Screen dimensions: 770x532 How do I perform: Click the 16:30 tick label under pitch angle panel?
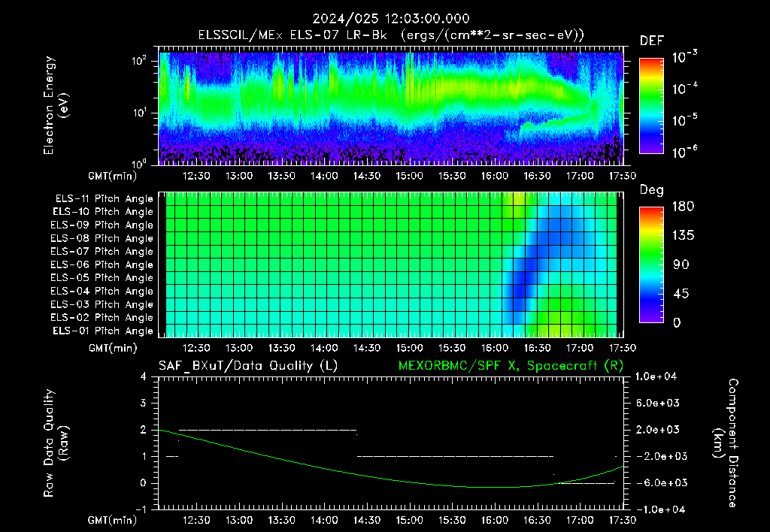(x=537, y=349)
